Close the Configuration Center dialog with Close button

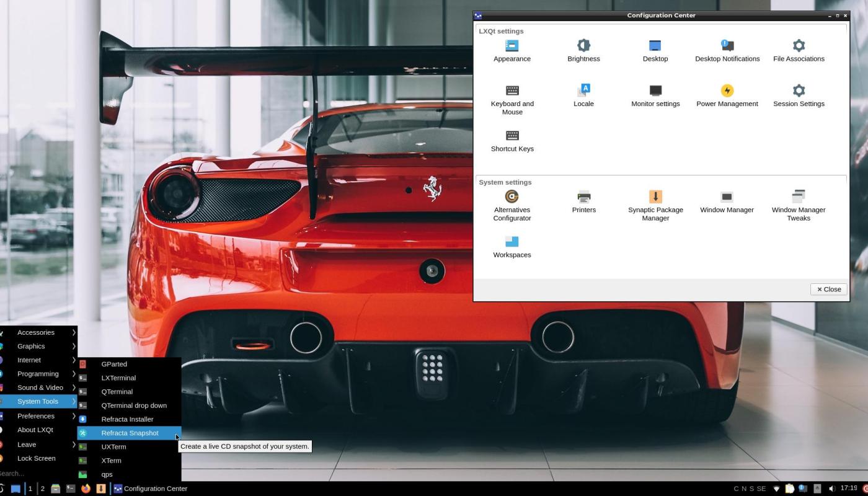point(828,290)
